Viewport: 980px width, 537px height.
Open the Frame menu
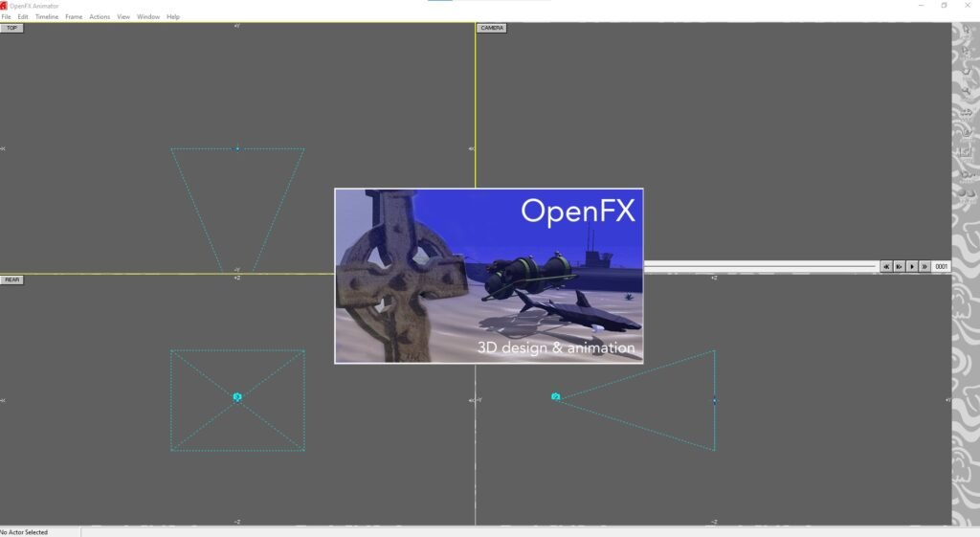click(x=74, y=17)
